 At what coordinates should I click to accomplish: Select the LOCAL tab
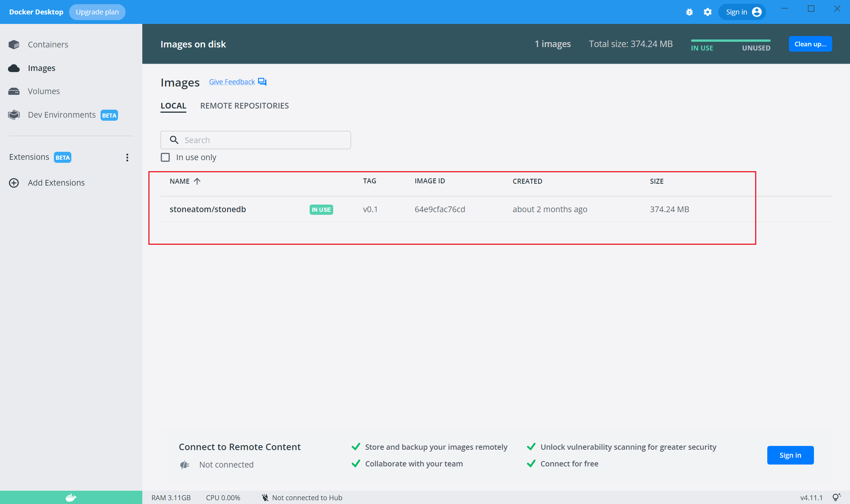tap(173, 106)
